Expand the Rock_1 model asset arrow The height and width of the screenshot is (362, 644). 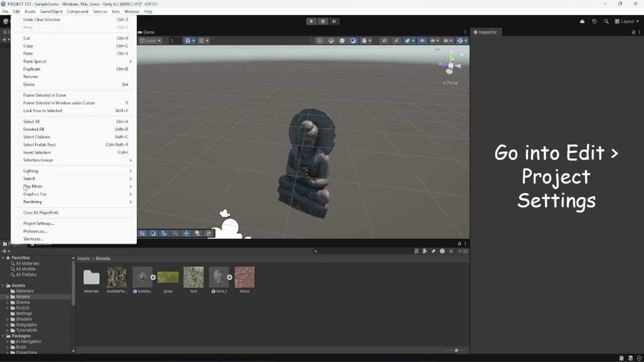coord(229,277)
